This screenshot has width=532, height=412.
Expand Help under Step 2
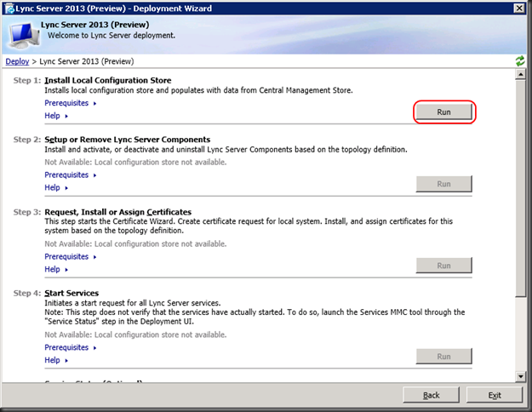click(x=56, y=187)
